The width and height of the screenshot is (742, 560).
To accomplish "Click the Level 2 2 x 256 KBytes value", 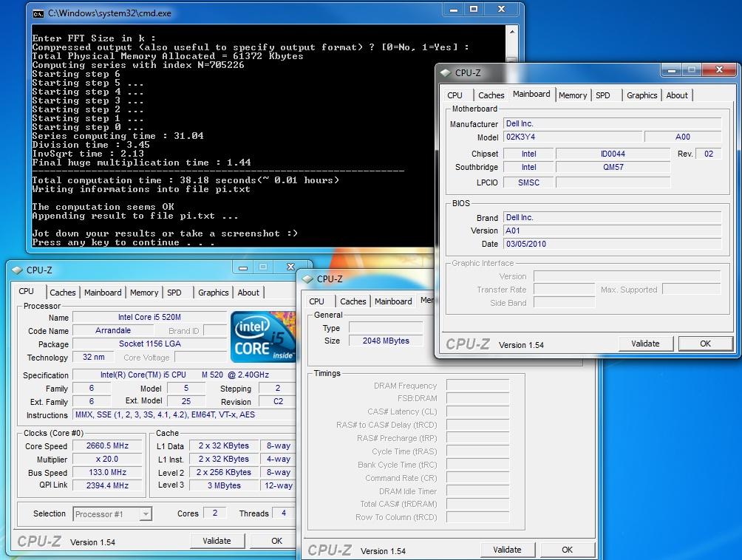I will tap(224, 473).
